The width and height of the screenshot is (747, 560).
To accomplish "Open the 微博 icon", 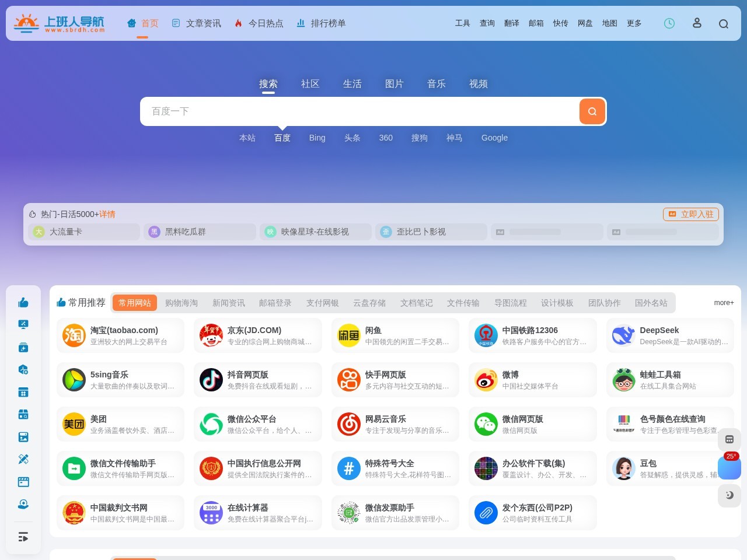I will pos(486,380).
